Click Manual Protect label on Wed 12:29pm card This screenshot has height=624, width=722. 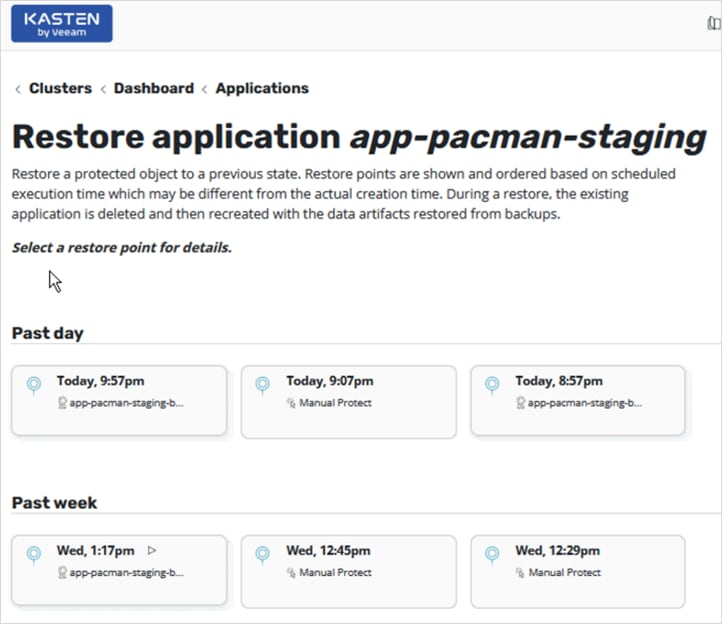click(565, 572)
